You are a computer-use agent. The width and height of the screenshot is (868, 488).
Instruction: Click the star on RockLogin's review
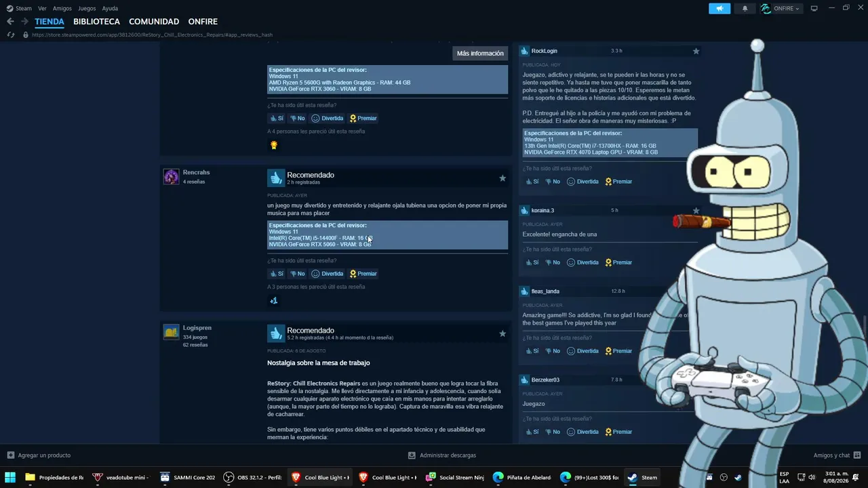696,51
